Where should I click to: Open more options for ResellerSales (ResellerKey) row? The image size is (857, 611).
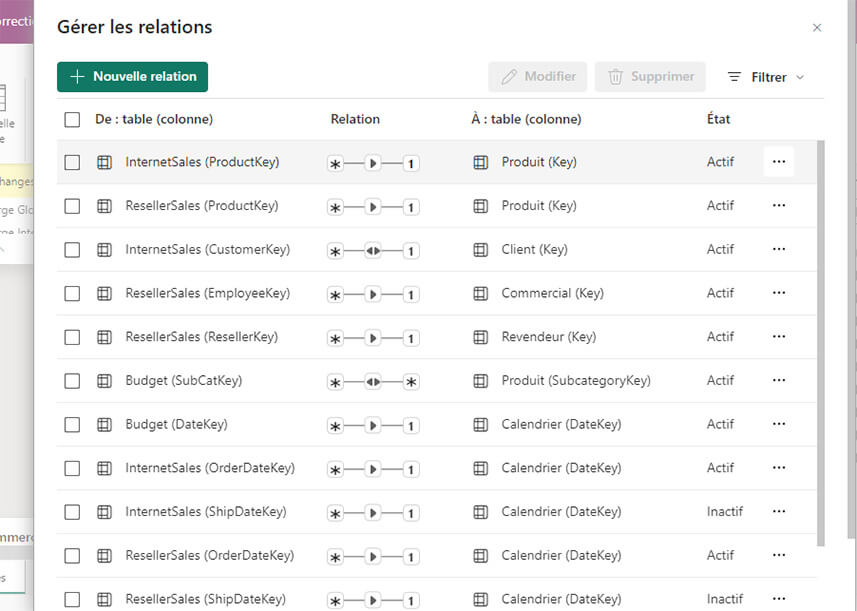click(779, 337)
